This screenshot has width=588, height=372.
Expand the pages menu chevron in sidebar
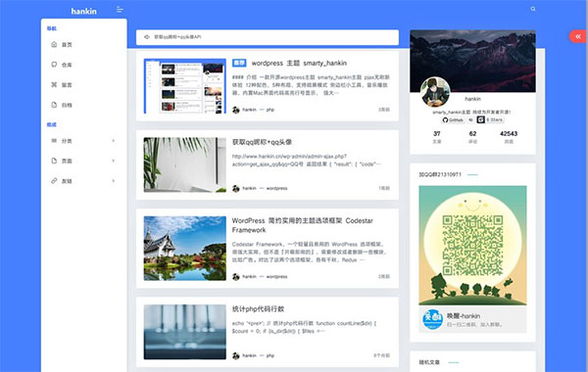point(114,161)
